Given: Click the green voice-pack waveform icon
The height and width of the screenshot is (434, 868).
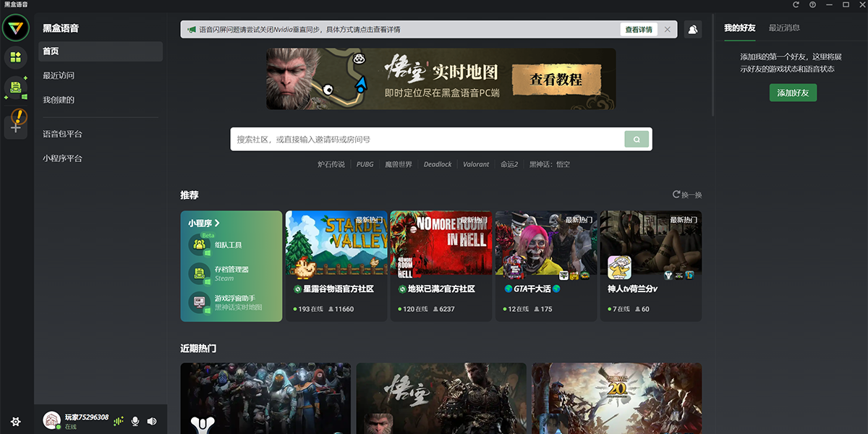Looking at the screenshot, I should [x=119, y=421].
